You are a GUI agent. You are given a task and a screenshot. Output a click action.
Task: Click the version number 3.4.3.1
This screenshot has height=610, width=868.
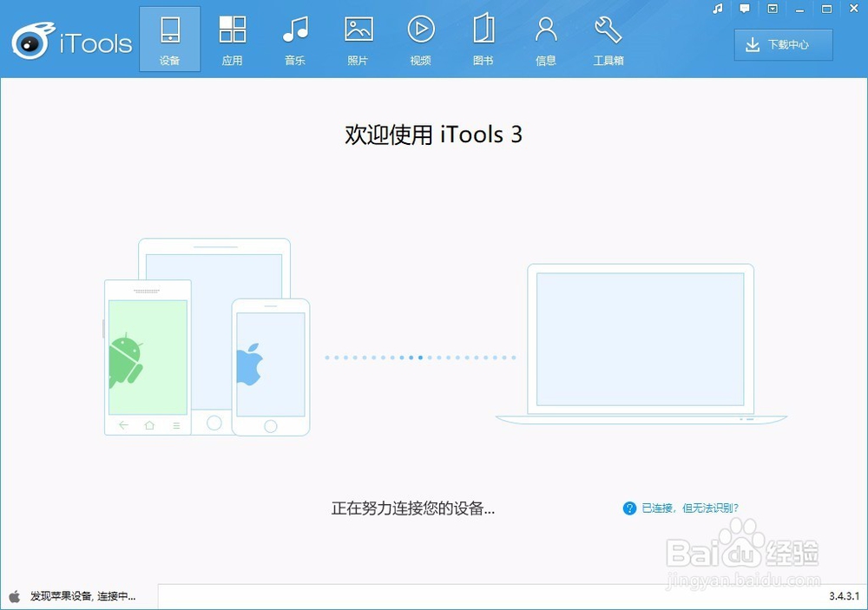(845, 596)
